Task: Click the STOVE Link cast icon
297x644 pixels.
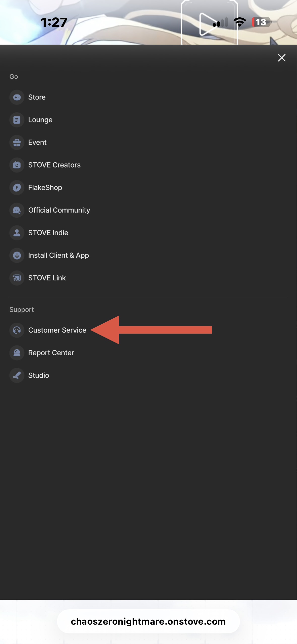Action: tap(17, 278)
